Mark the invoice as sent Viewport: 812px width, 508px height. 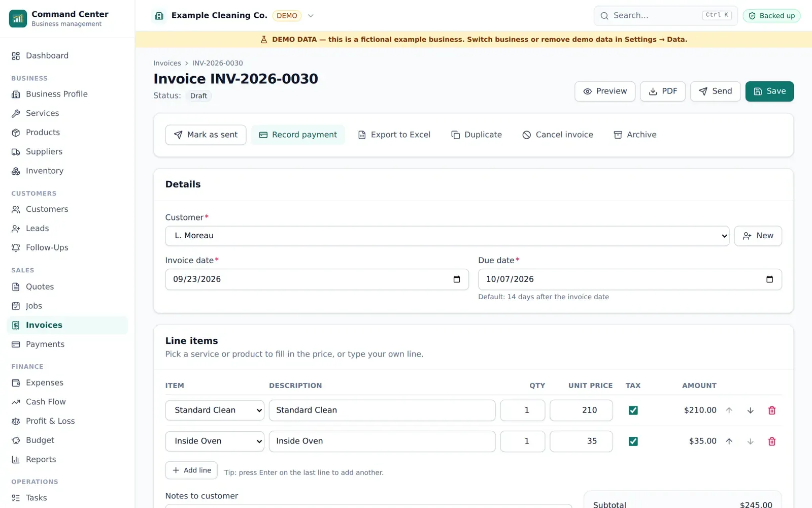coord(206,135)
